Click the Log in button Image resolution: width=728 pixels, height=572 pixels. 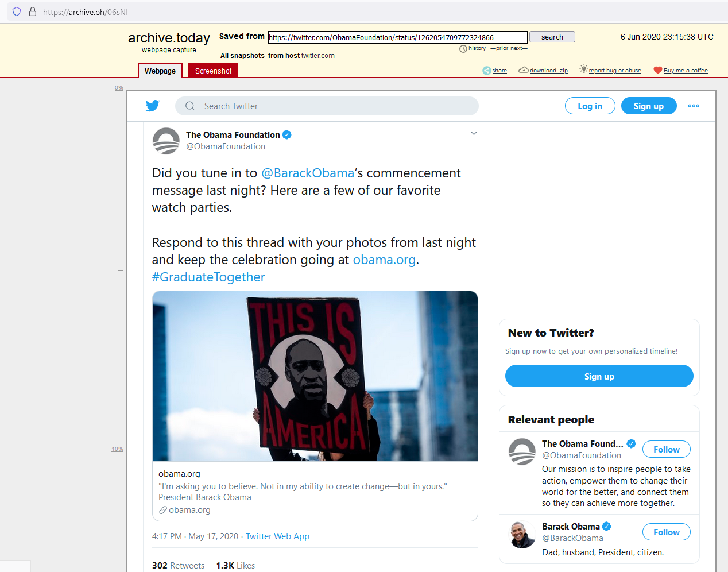[x=590, y=106]
